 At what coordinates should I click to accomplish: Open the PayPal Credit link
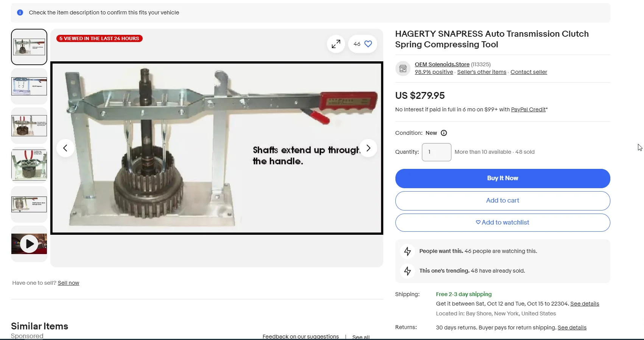(x=528, y=109)
